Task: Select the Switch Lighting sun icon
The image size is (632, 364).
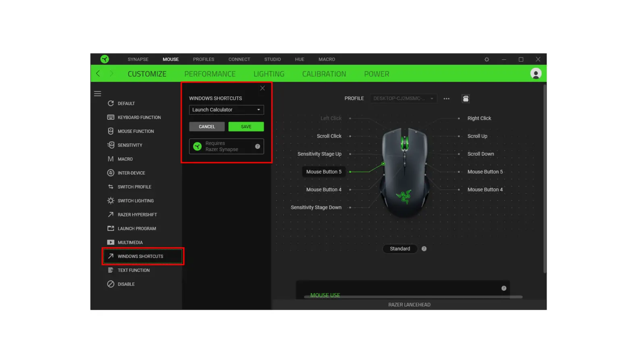Action: (x=110, y=201)
